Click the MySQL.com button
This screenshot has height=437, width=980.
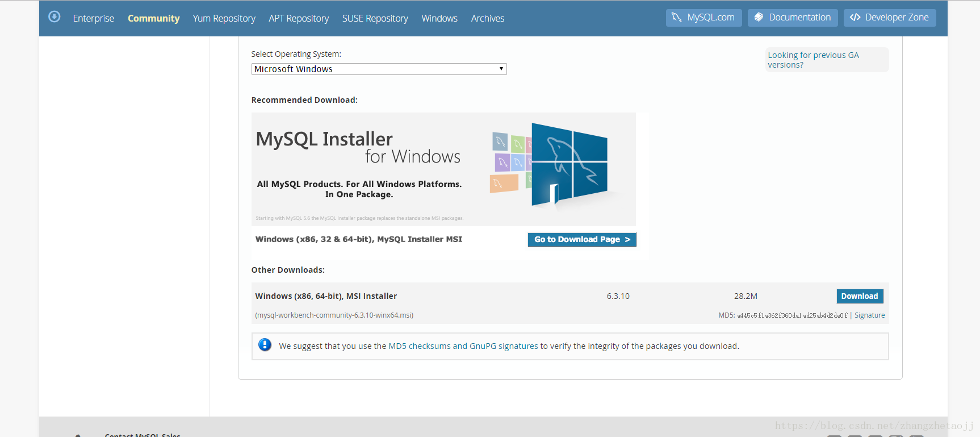pyautogui.click(x=704, y=18)
